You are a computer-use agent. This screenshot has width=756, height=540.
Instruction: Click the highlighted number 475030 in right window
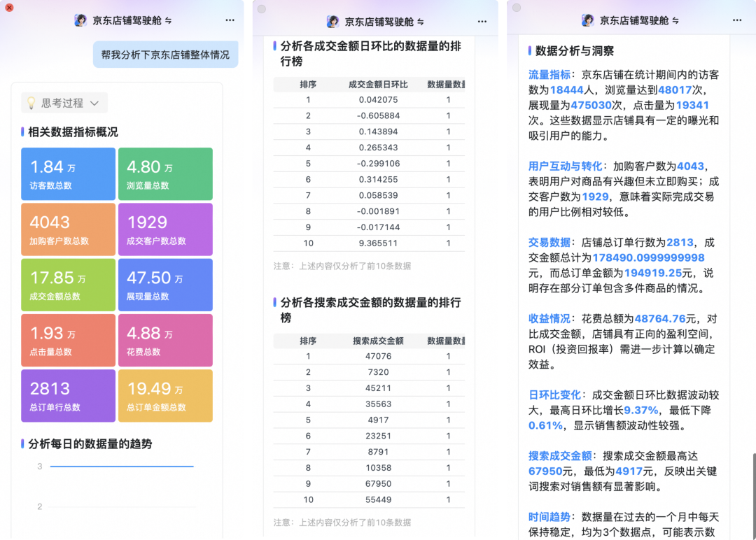[591, 106]
